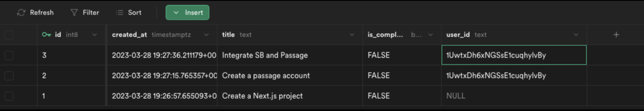The height and width of the screenshot is (111, 644).
Task: Toggle the select-all header checkbox
Action: [x=9, y=35]
